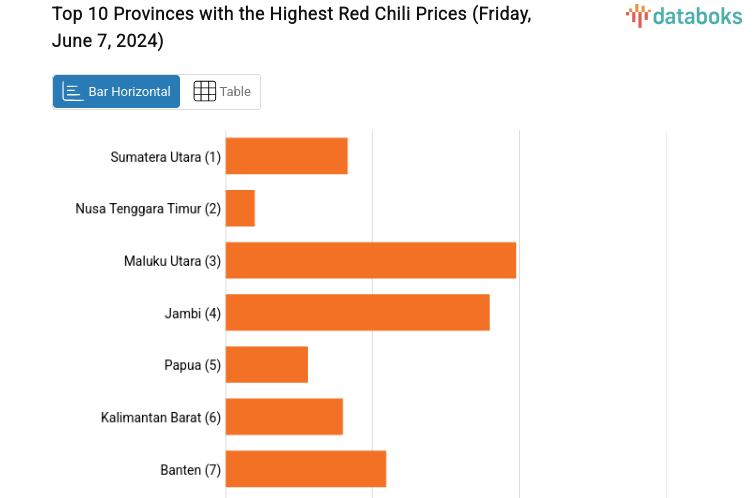Click the Papua (5) label
The width and height of the screenshot is (753, 498).
[x=192, y=365]
